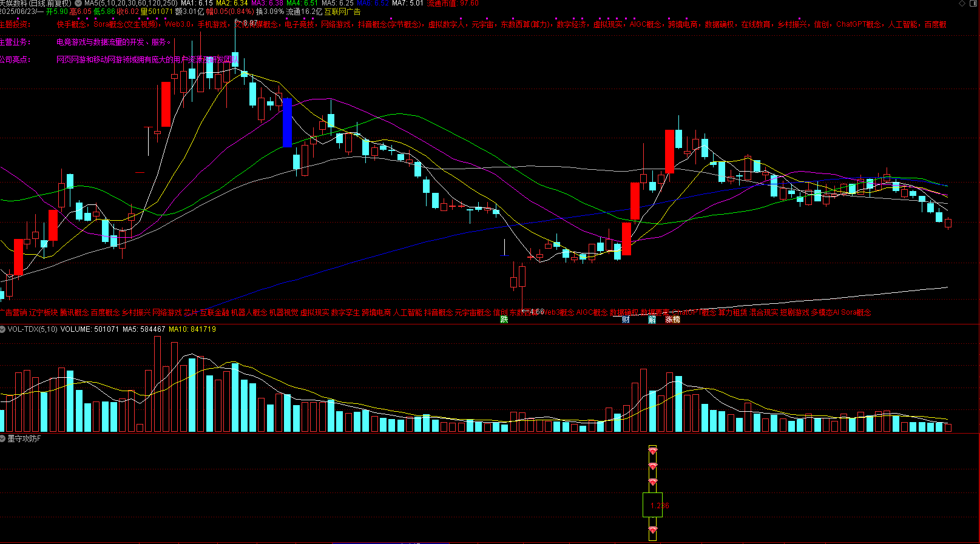The height and width of the screenshot is (544, 980).
Task: Click the 跨境电商 theme link in top row
Action: [683, 25]
